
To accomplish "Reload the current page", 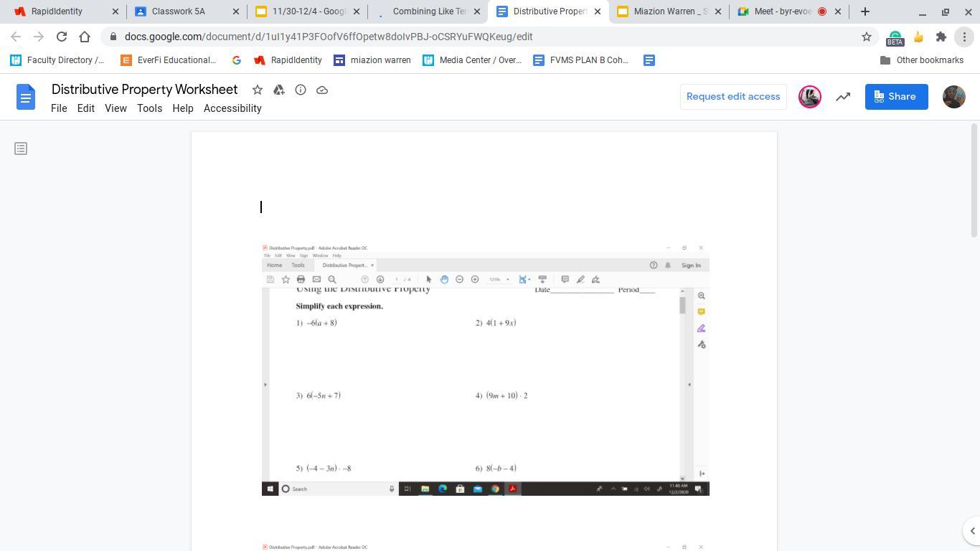I will tap(62, 37).
